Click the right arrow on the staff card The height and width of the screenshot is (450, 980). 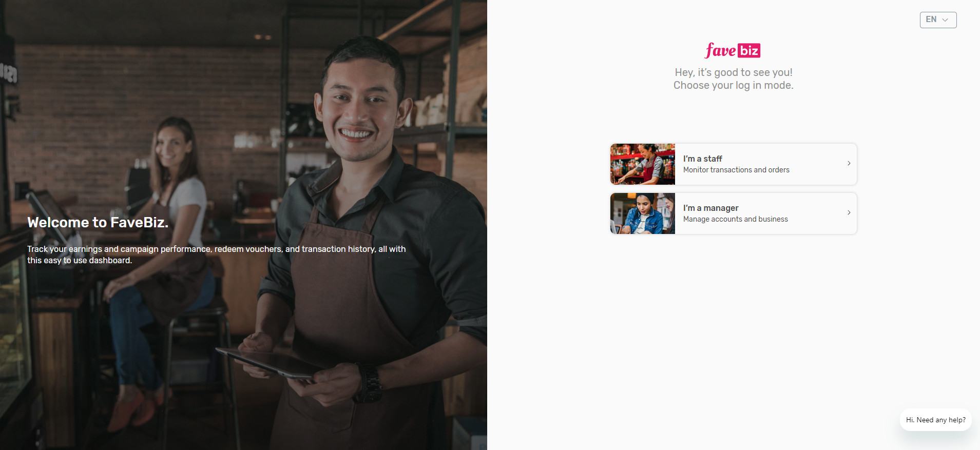point(849,163)
